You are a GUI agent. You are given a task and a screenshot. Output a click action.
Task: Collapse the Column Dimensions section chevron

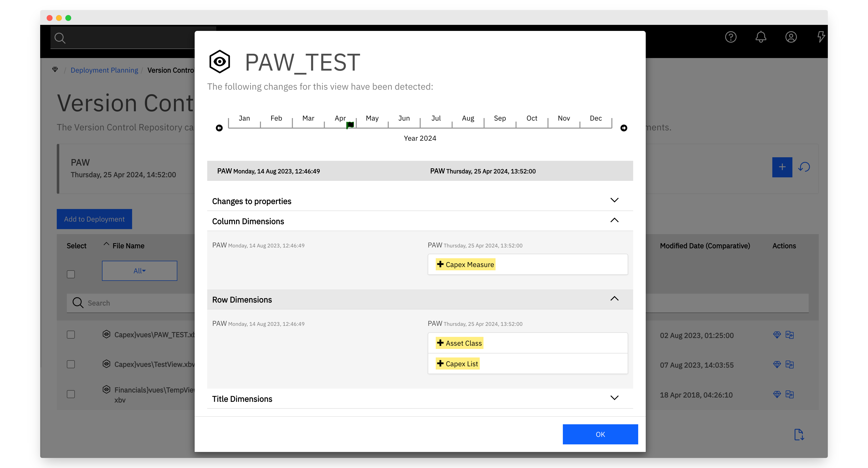(x=614, y=220)
